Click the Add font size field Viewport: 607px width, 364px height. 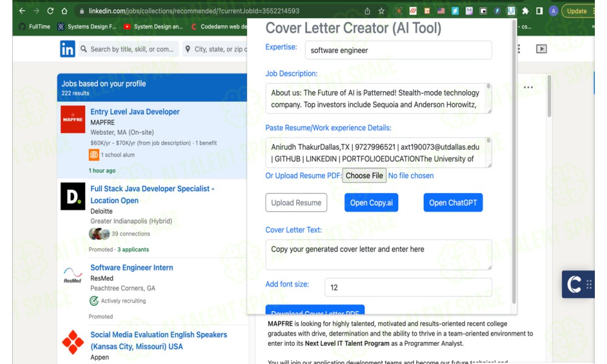[x=408, y=288]
